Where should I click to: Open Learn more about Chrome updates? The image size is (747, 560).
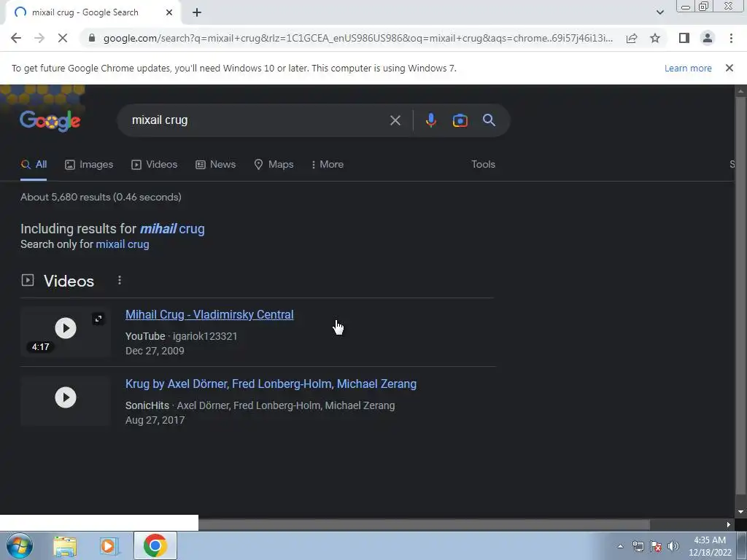(x=688, y=68)
